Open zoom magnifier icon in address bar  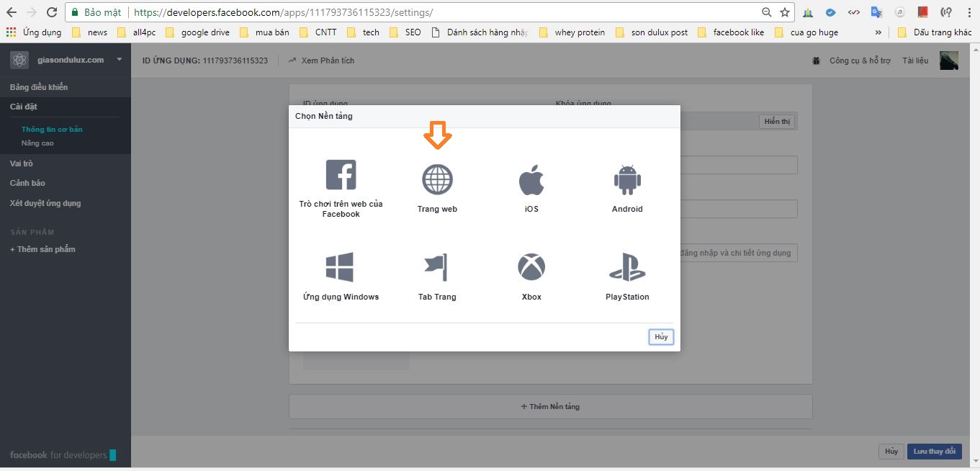tap(767, 12)
